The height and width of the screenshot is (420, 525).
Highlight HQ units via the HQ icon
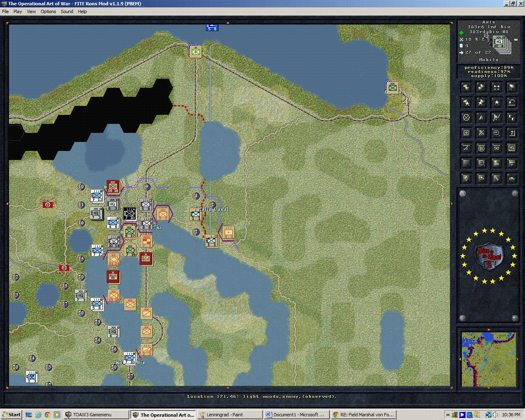coord(511,148)
